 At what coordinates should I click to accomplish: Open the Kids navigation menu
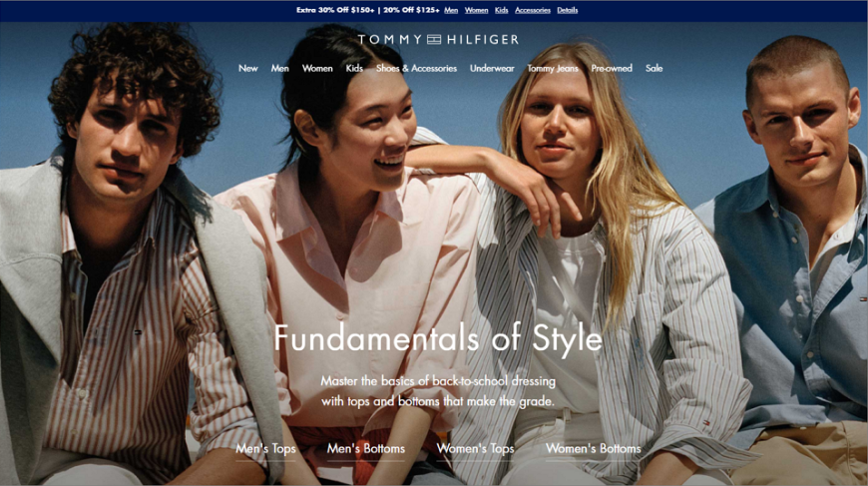pos(354,68)
